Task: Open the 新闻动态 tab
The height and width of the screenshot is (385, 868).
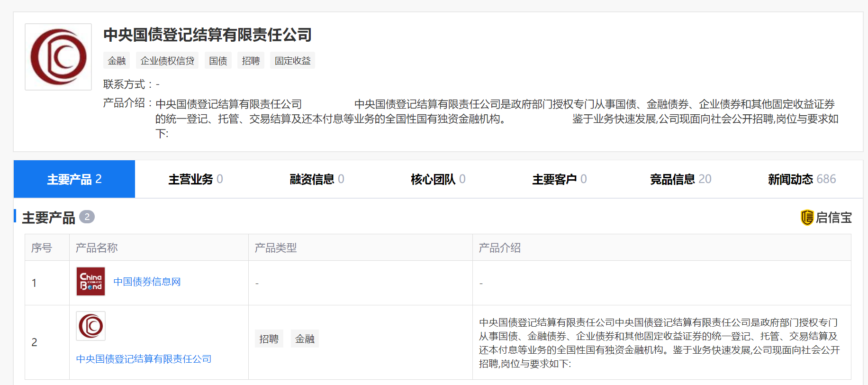Action: tap(802, 179)
